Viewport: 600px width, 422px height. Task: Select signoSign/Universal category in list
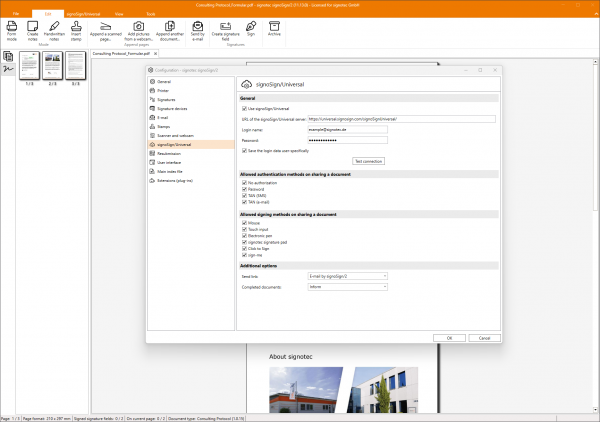tap(191, 145)
